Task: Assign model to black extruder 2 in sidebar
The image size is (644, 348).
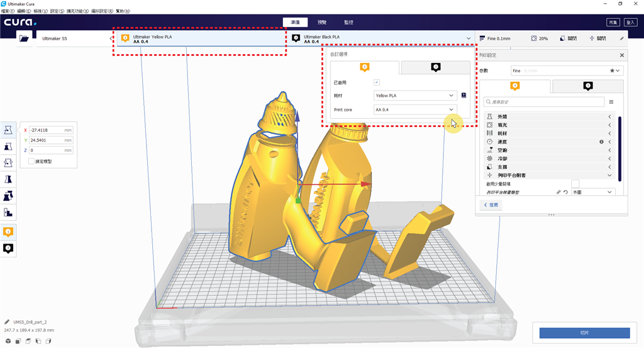Action: point(8,249)
